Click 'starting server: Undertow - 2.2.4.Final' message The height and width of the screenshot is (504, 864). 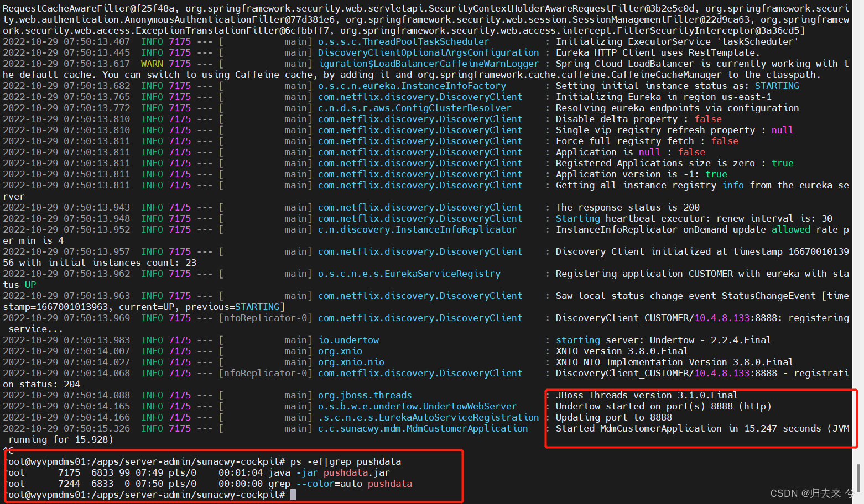663,340
